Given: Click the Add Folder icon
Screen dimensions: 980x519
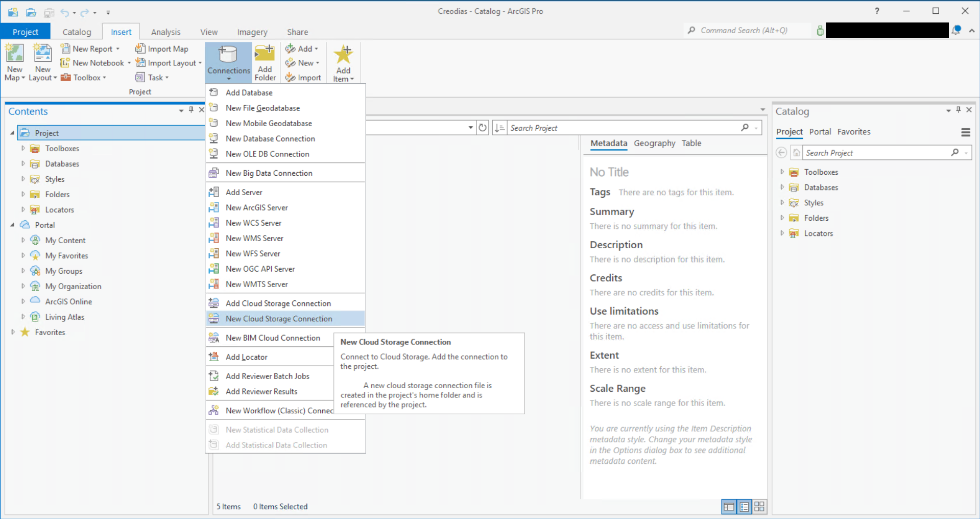Looking at the screenshot, I should point(265,61).
